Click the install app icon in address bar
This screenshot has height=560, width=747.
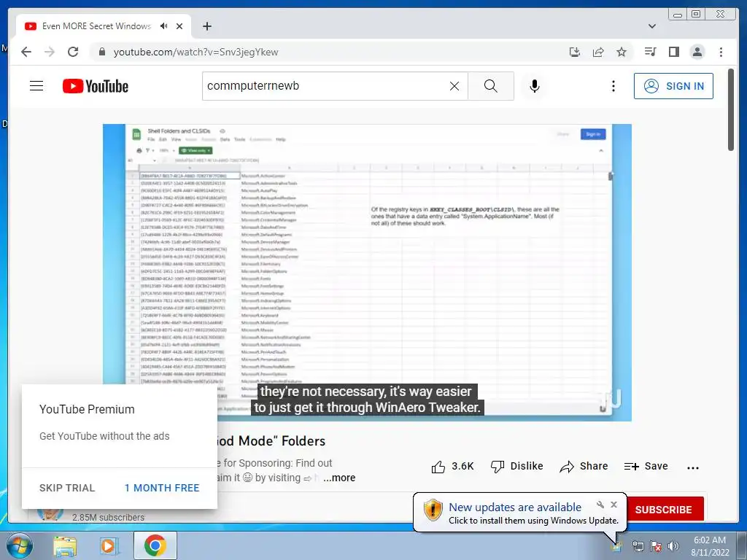point(575,52)
